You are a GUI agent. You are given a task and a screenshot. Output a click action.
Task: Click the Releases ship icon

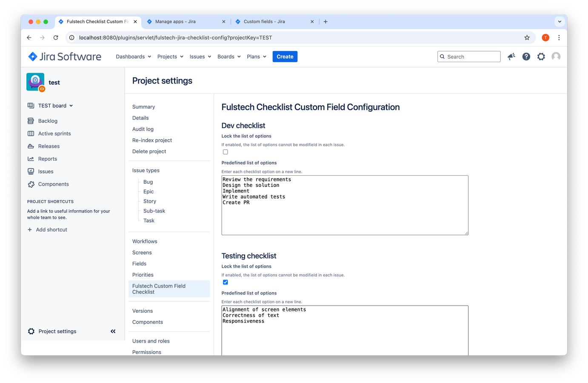[x=31, y=146]
